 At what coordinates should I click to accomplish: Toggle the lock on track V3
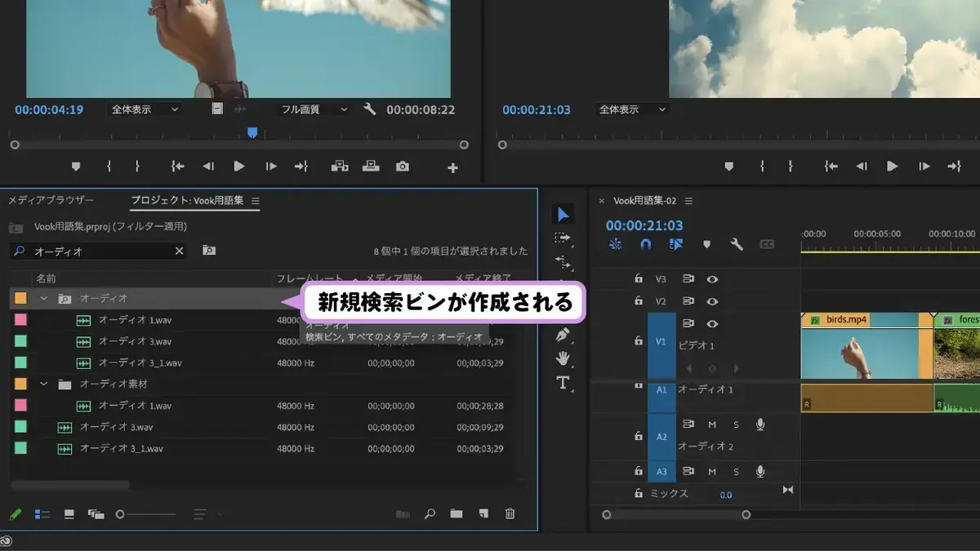pyautogui.click(x=639, y=278)
